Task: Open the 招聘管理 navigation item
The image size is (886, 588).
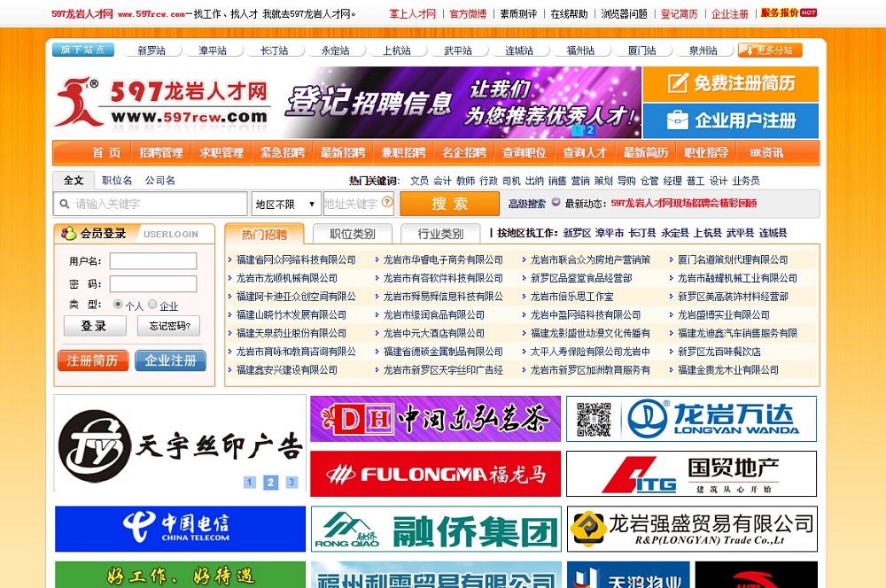Action: click(x=161, y=152)
